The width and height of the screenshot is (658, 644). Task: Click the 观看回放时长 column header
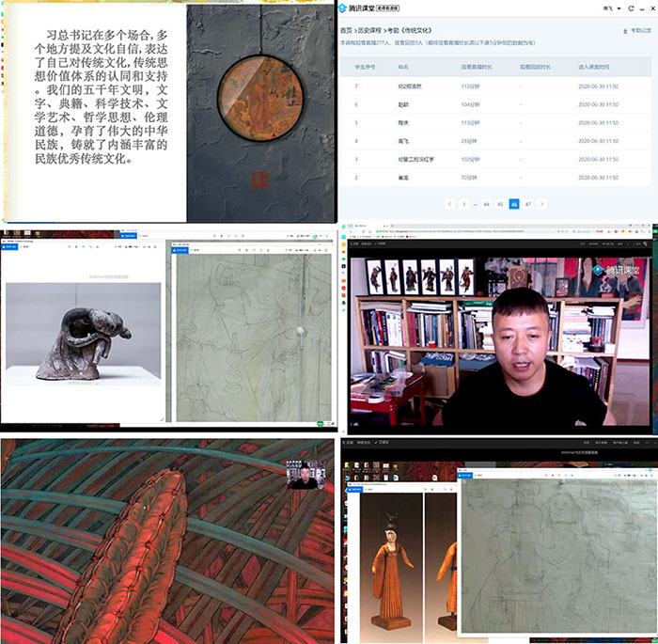(x=535, y=67)
